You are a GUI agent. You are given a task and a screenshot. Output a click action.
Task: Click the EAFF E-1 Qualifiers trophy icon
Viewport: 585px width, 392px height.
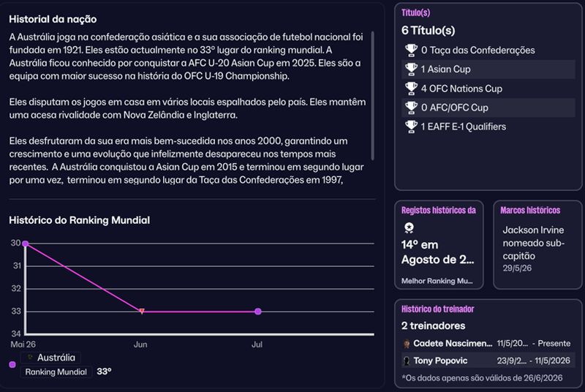pos(411,127)
